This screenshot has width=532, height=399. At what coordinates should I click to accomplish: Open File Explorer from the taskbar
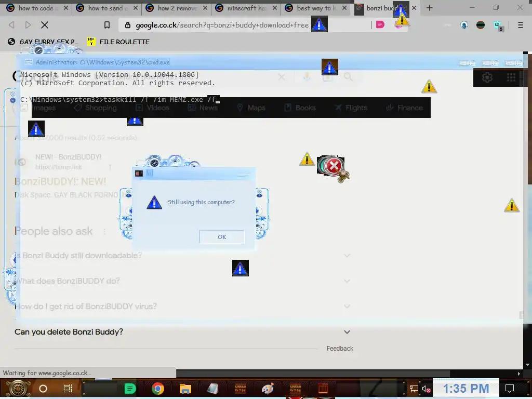click(185, 389)
